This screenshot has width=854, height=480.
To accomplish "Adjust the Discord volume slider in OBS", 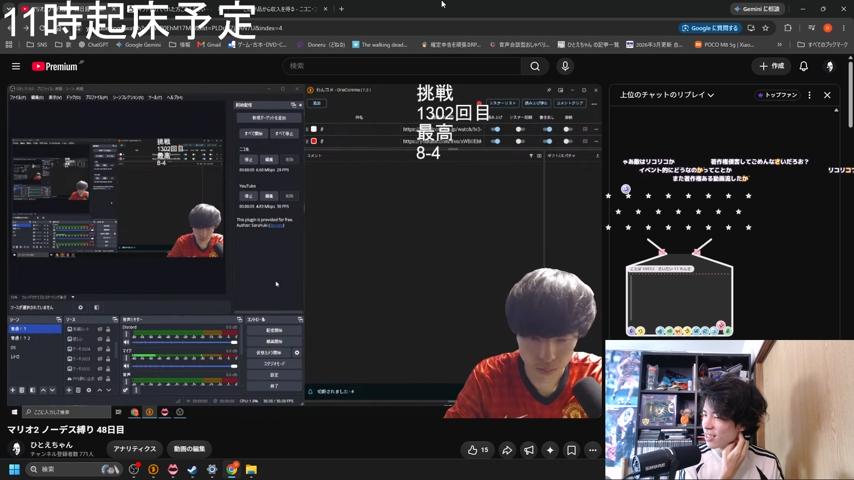I will click(185, 342).
